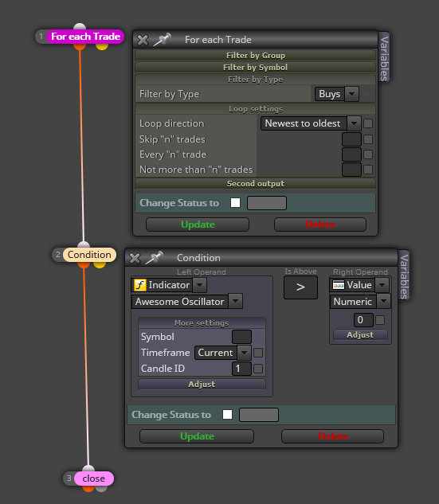The width and height of the screenshot is (439, 504).
Task: Click the Every "n" trade input field
Action: tap(351, 154)
